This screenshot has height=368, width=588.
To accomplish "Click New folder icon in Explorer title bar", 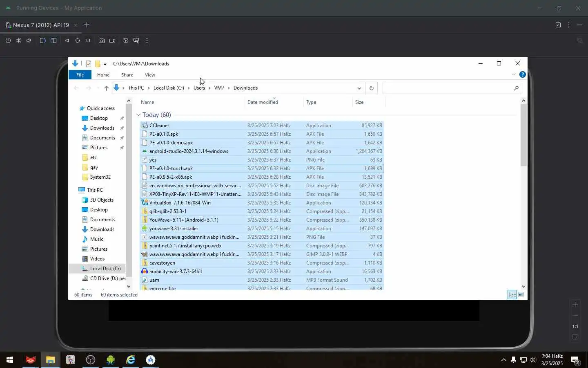I will pos(98,64).
